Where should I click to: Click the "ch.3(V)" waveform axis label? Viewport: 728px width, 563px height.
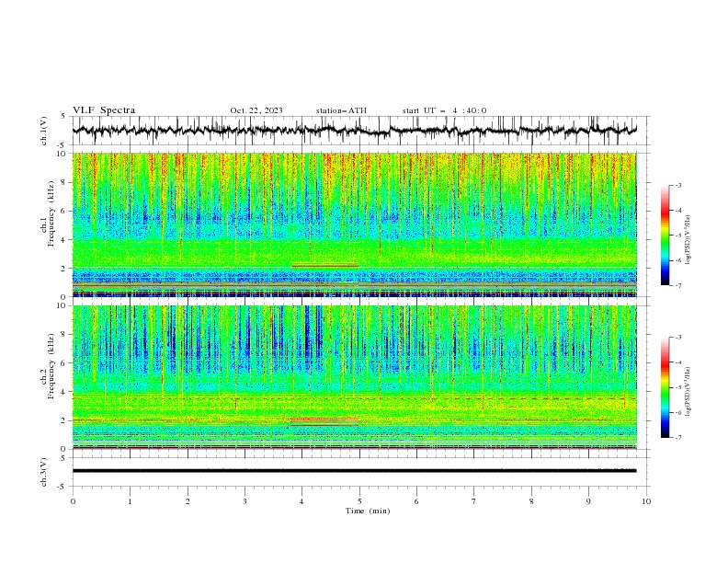[x=44, y=472]
